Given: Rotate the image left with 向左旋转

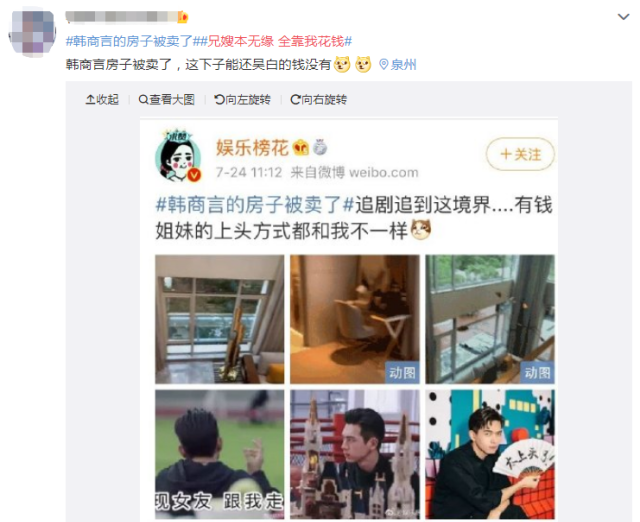Looking at the screenshot, I should click(x=242, y=99).
